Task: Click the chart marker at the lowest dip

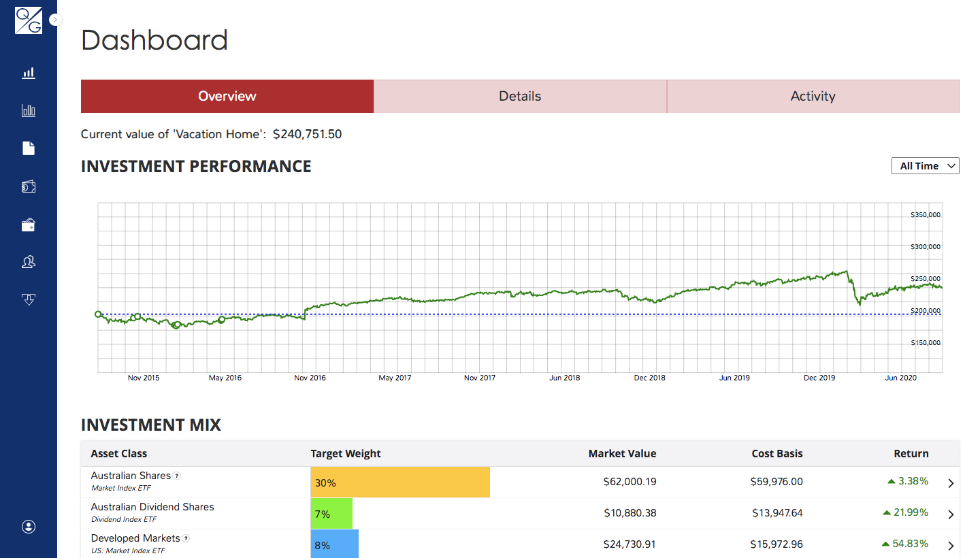Action: [177, 325]
